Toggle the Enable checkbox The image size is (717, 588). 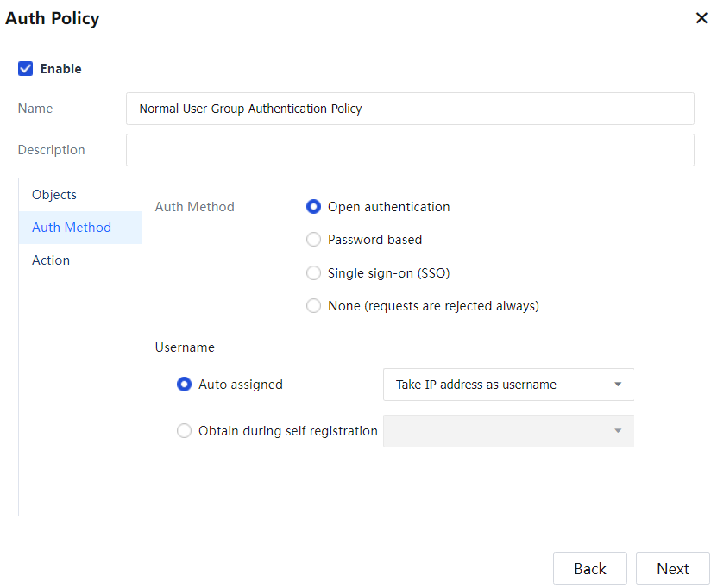[x=26, y=69]
